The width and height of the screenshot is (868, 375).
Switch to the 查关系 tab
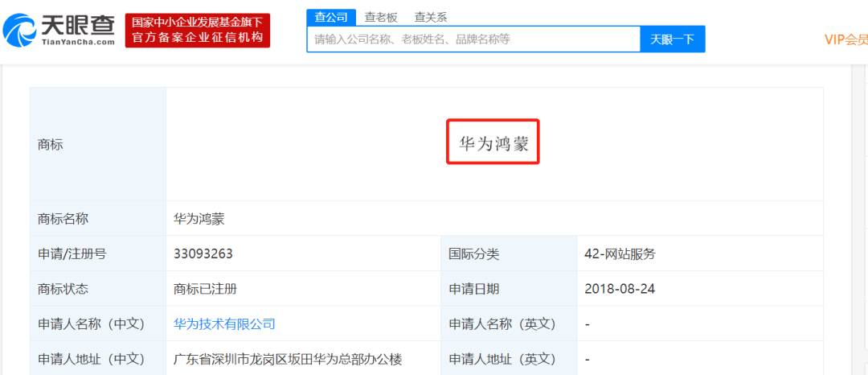(x=431, y=17)
